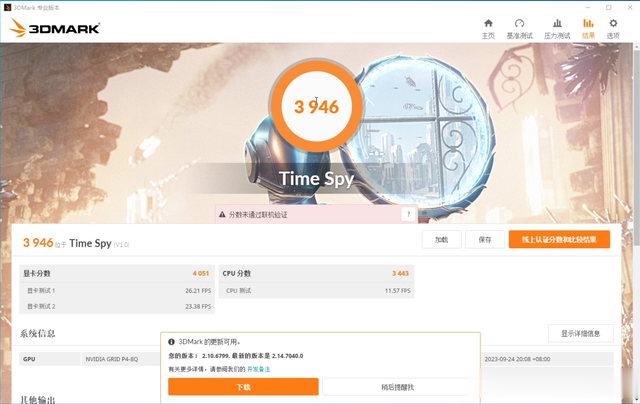640x404 pixels.
Task: Open the developer notes (开发备注) link
Action: 258,369
